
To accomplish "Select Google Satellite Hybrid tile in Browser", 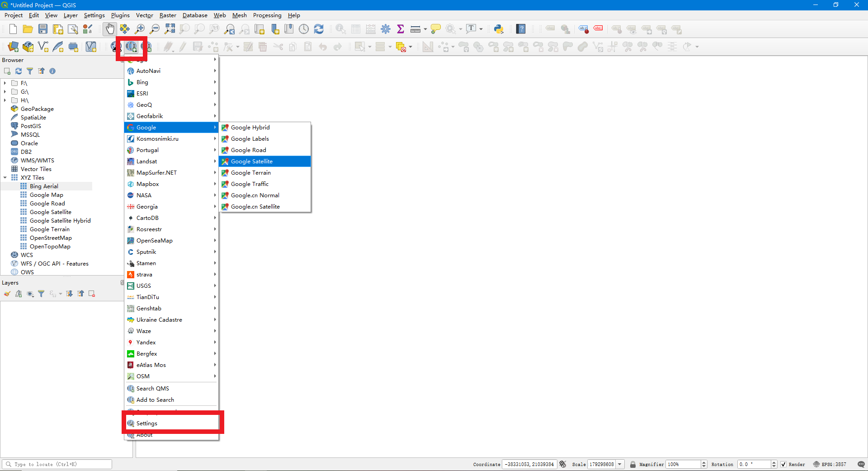I will click(60, 221).
